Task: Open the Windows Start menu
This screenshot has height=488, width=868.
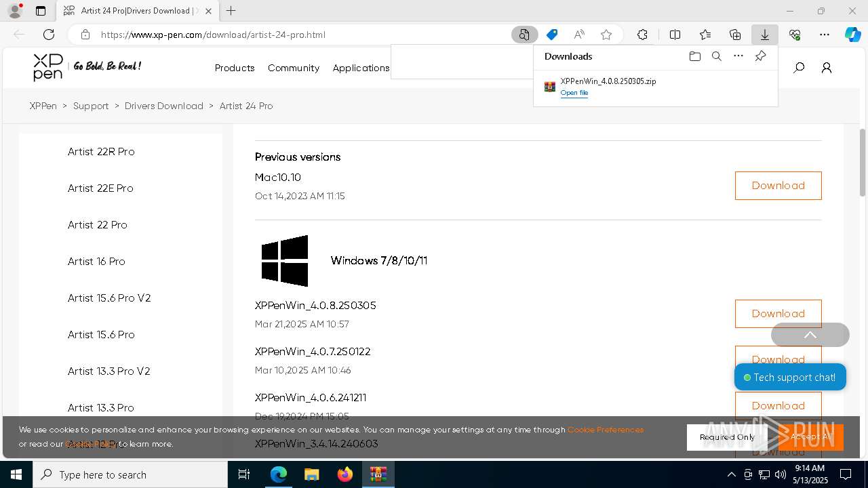Action: coord(16,474)
